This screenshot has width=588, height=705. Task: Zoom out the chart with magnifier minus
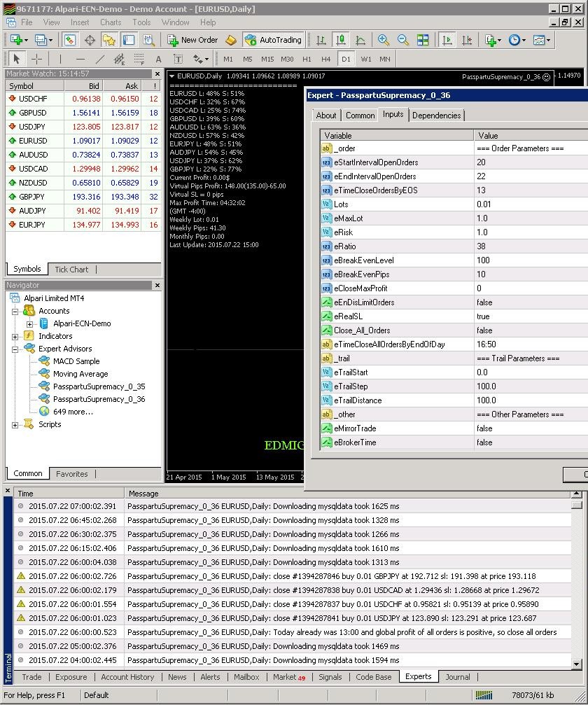(402, 40)
